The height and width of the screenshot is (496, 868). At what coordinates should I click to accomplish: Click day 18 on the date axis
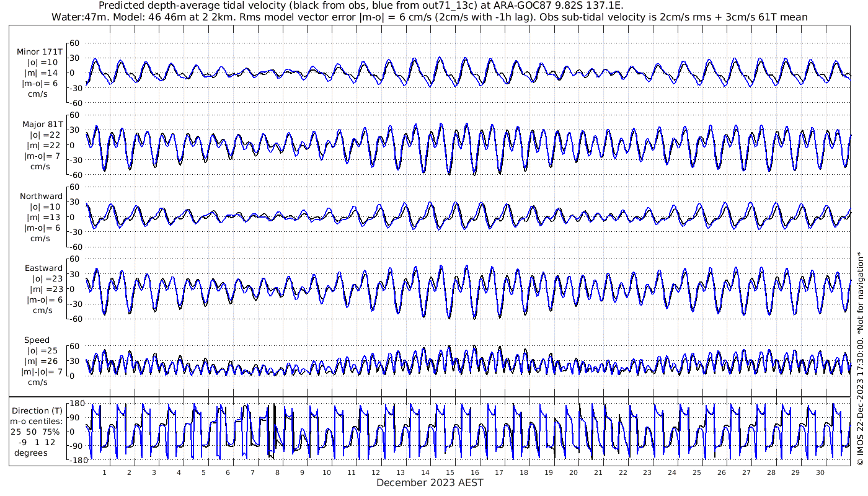(524, 473)
